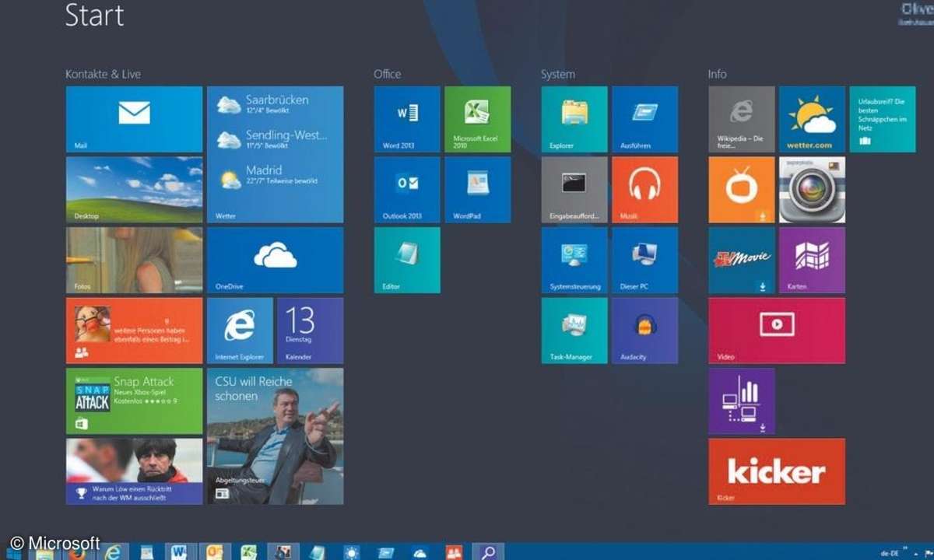Open the 'CSU will Reiche schonen' news tile
This screenshot has height=560, width=934.
(x=275, y=436)
